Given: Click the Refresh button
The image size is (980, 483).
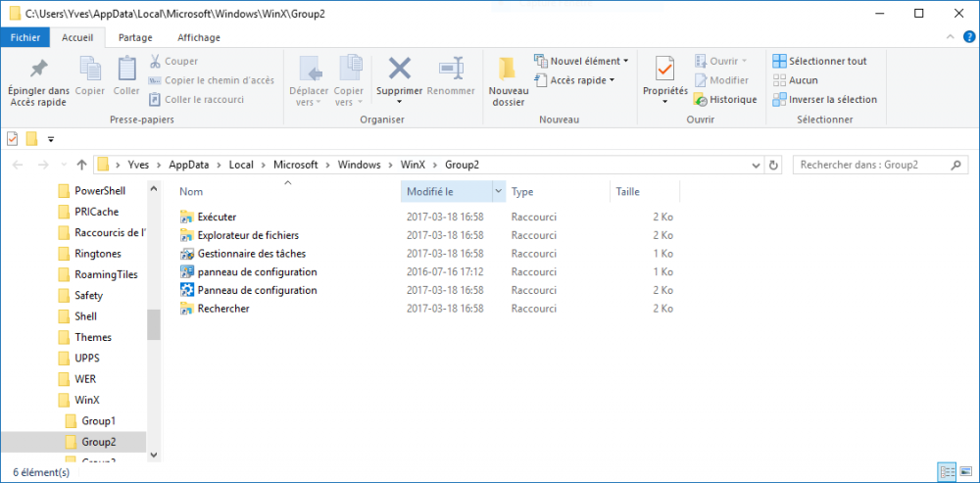Looking at the screenshot, I should coord(773,166).
